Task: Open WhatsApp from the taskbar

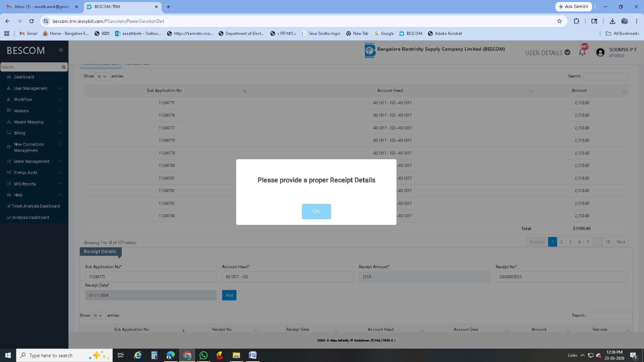Action: [x=203, y=355]
